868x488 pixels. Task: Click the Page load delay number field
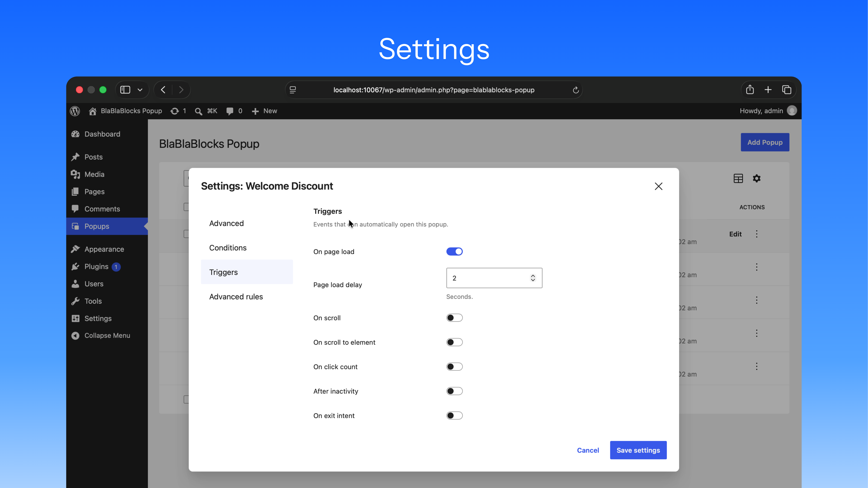494,278
